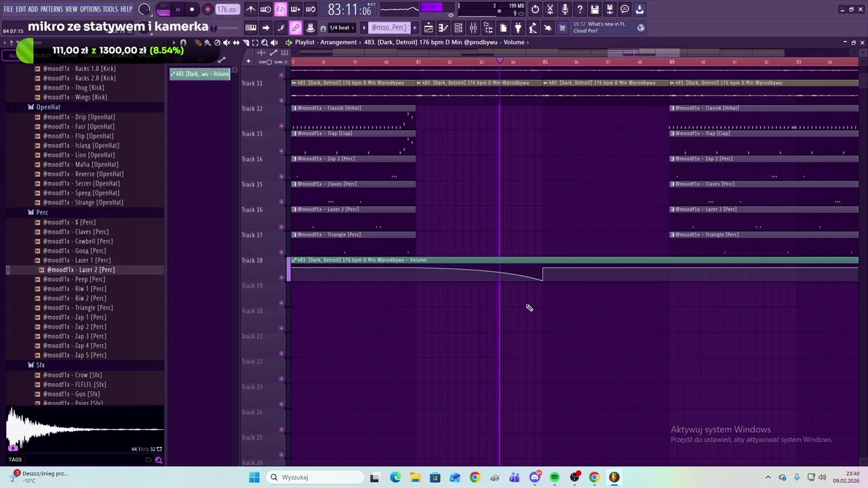868x488 pixels.
Task: Choose the select tool in playlist toolbar
Action: tap(255, 42)
